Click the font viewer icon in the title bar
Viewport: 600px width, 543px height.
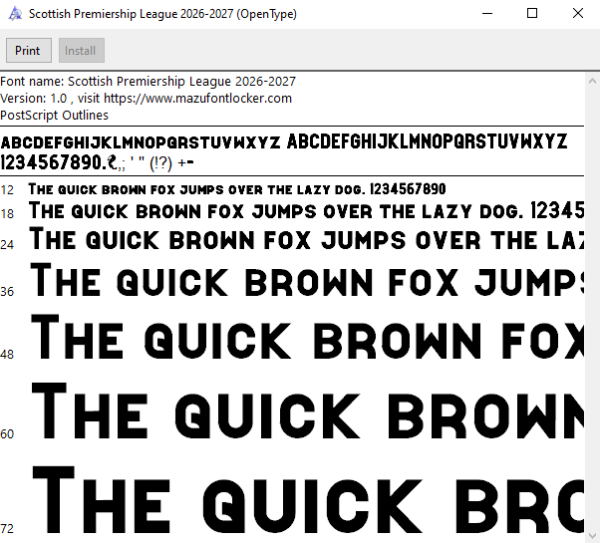pos(15,14)
